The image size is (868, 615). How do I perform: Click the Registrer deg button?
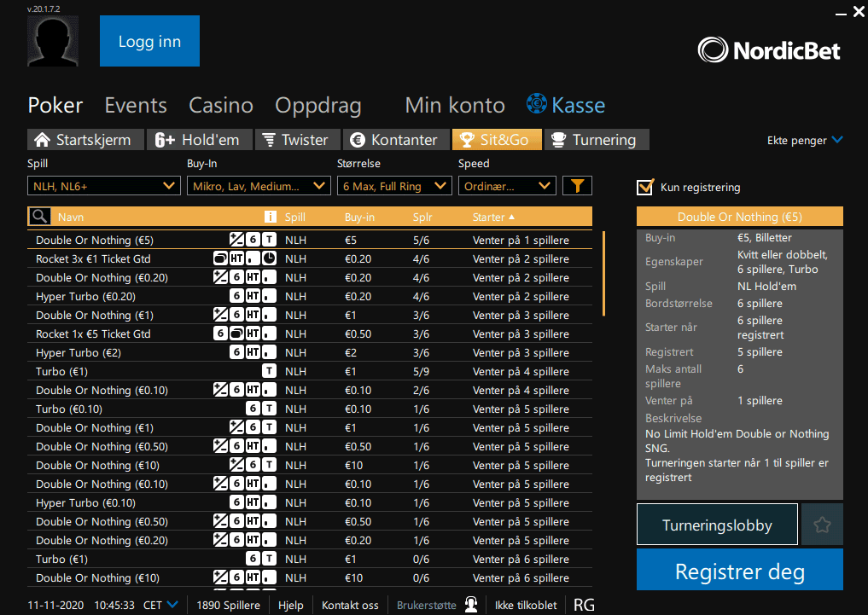[x=740, y=570]
